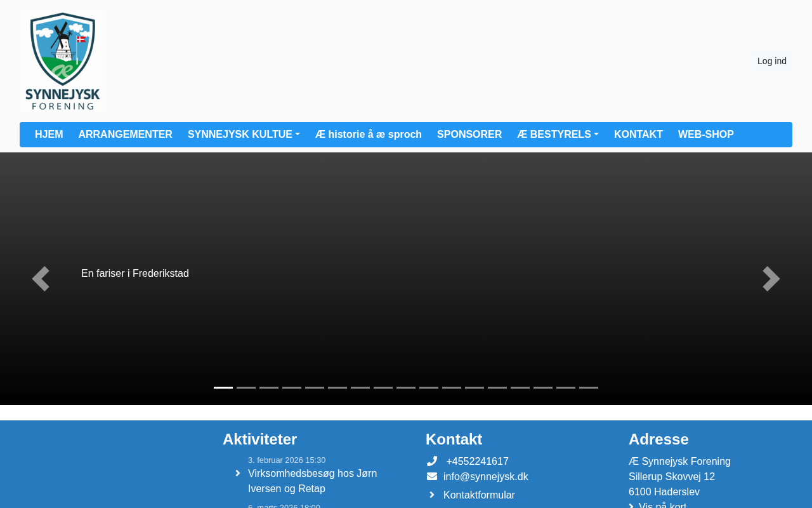
Task: Open the KONTAKT menu item
Action: (x=638, y=135)
